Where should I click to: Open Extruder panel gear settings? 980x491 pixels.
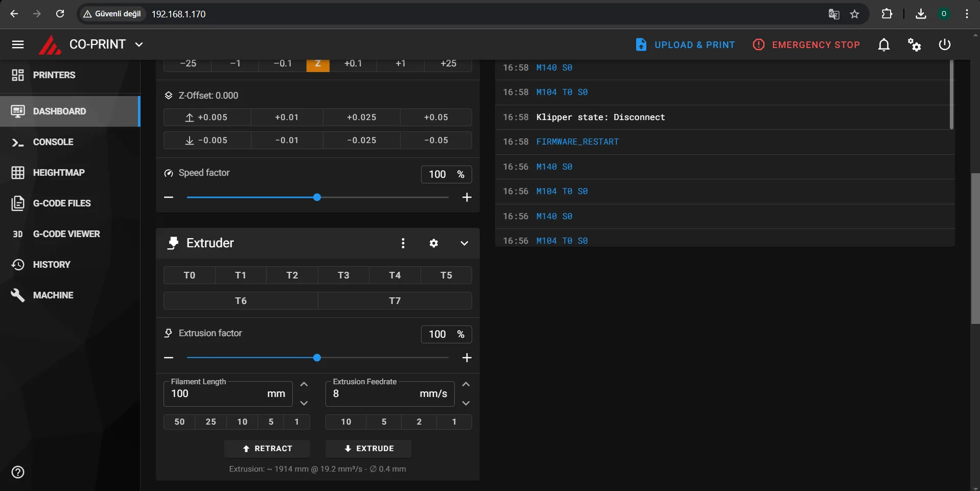click(434, 243)
